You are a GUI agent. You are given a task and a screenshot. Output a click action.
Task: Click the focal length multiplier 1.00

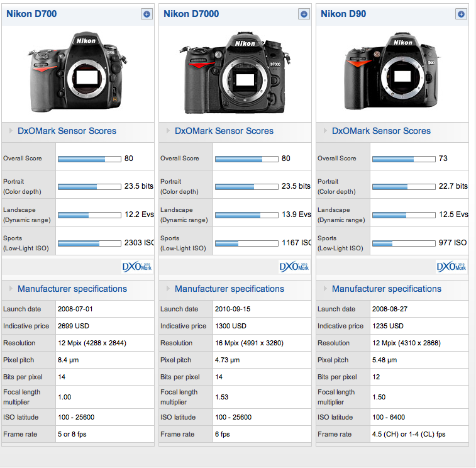(64, 397)
